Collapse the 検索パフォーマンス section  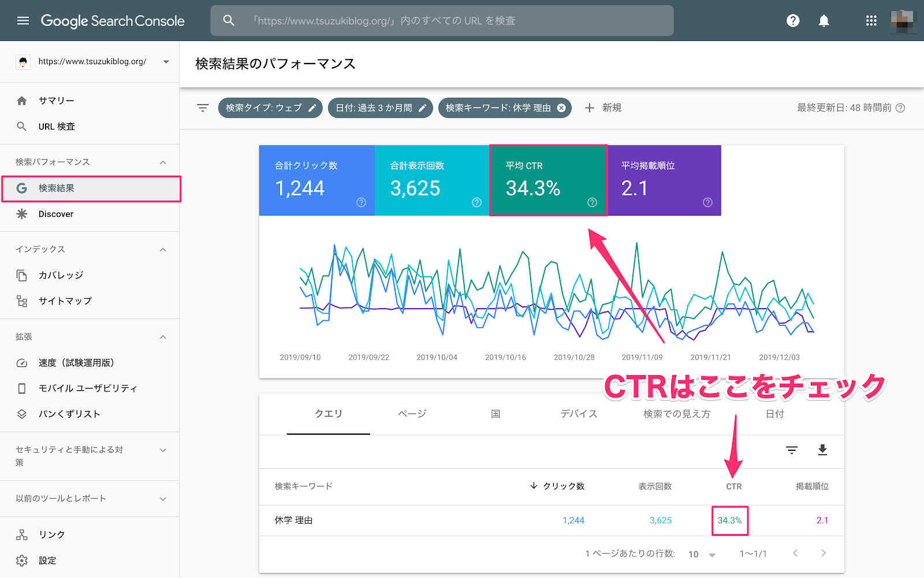click(163, 162)
